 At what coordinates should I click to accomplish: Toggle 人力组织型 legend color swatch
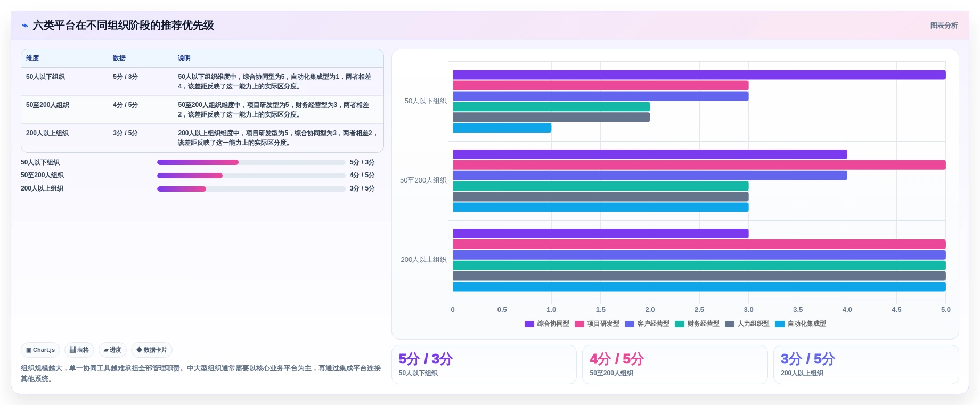tap(729, 324)
